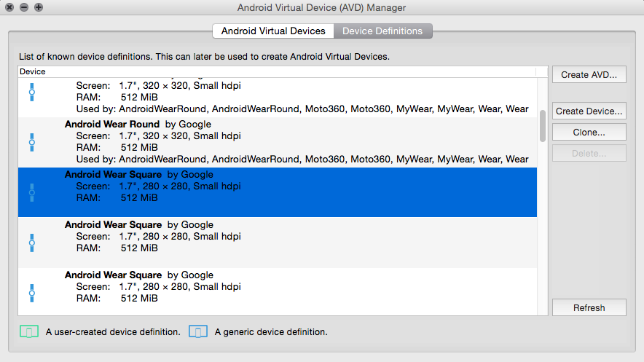
Task: Clone the selected device definition
Action: (x=589, y=132)
